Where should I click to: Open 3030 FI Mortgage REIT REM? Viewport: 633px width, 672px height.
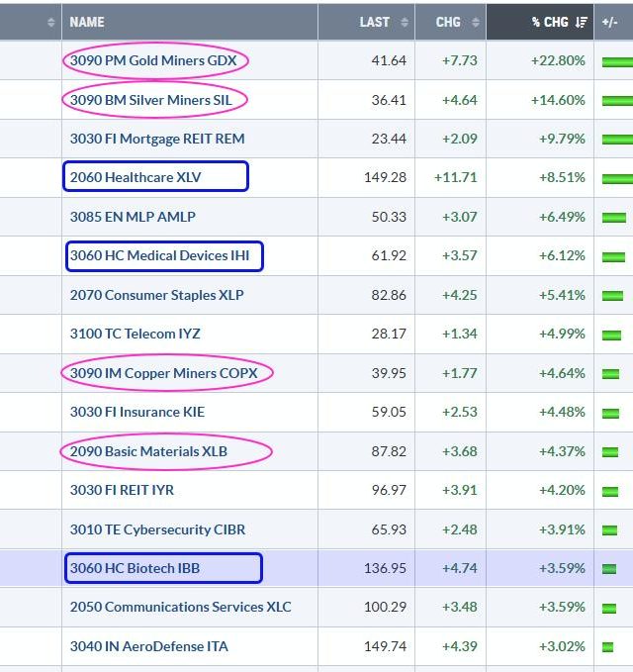[x=156, y=139]
